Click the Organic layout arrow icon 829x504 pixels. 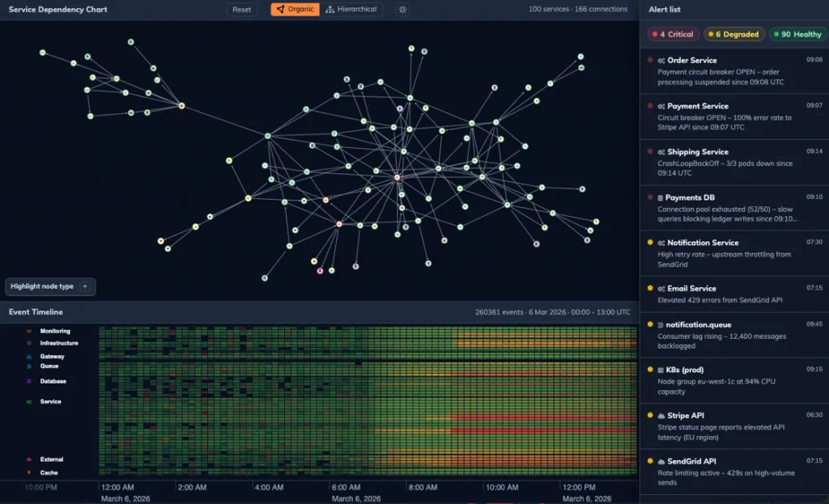click(x=280, y=9)
